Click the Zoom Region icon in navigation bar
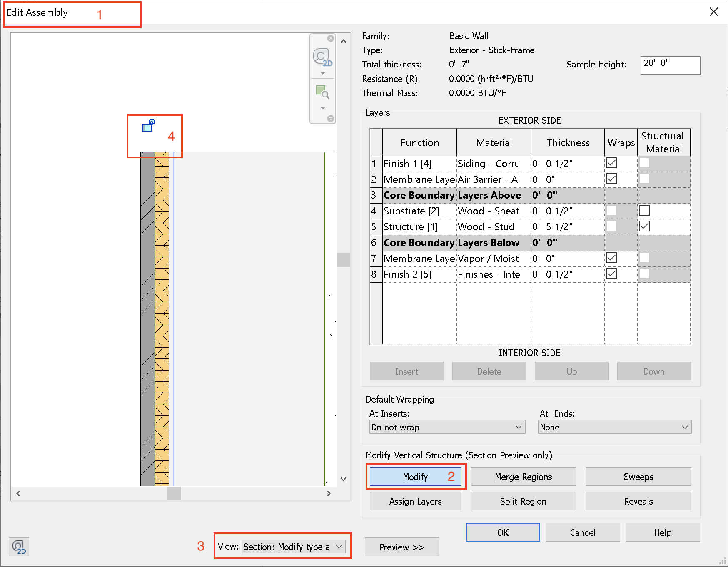This screenshot has height=567, width=728. [322, 92]
